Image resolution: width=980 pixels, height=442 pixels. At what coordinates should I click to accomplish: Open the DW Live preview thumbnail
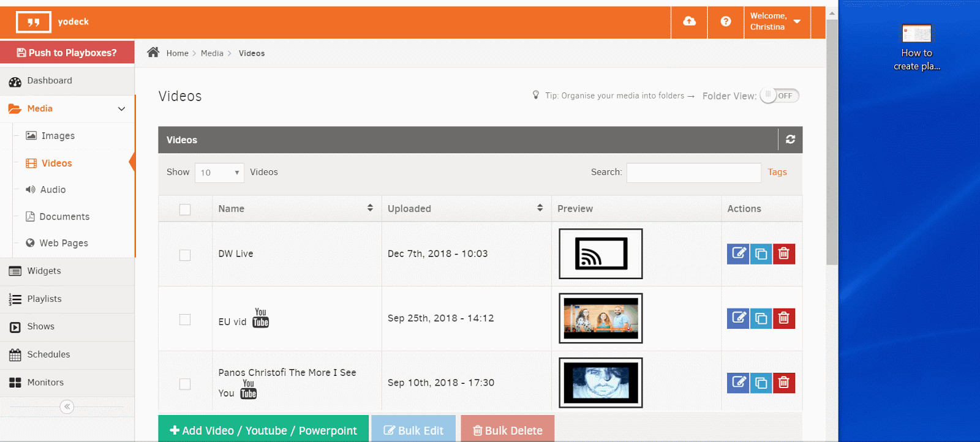coord(601,253)
